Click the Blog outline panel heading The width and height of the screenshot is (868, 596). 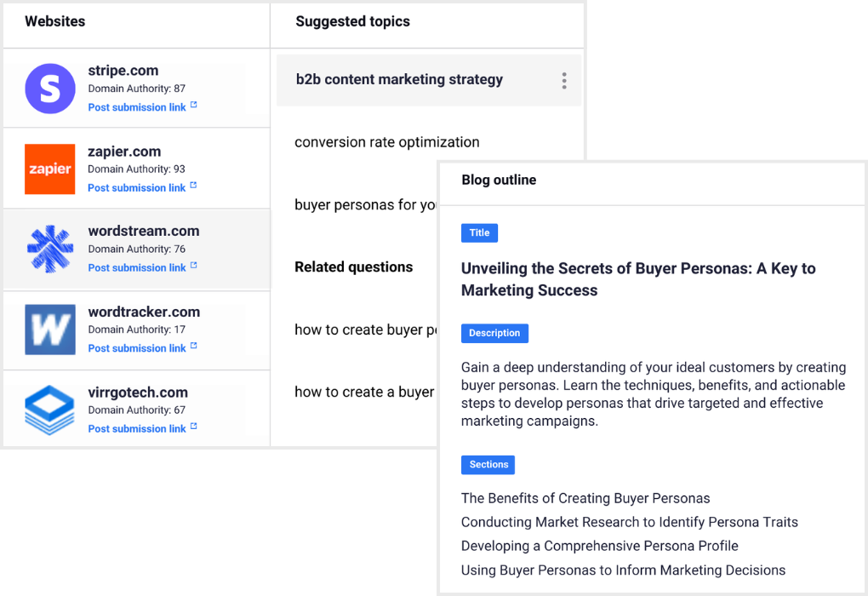tap(499, 180)
